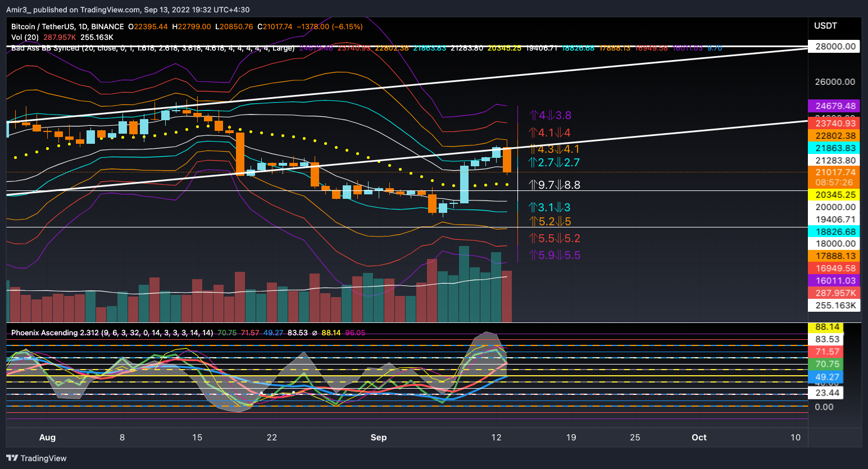The width and height of the screenshot is (868, 469).
Task: Click the 255.163K volume average tag
Action: [x=835, y=306]
